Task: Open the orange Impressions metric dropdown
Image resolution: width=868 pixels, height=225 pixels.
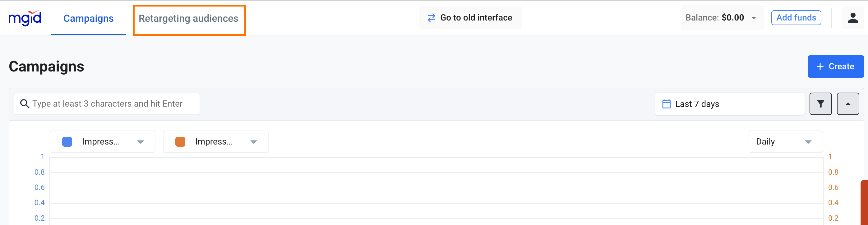Action: (253, 142)
